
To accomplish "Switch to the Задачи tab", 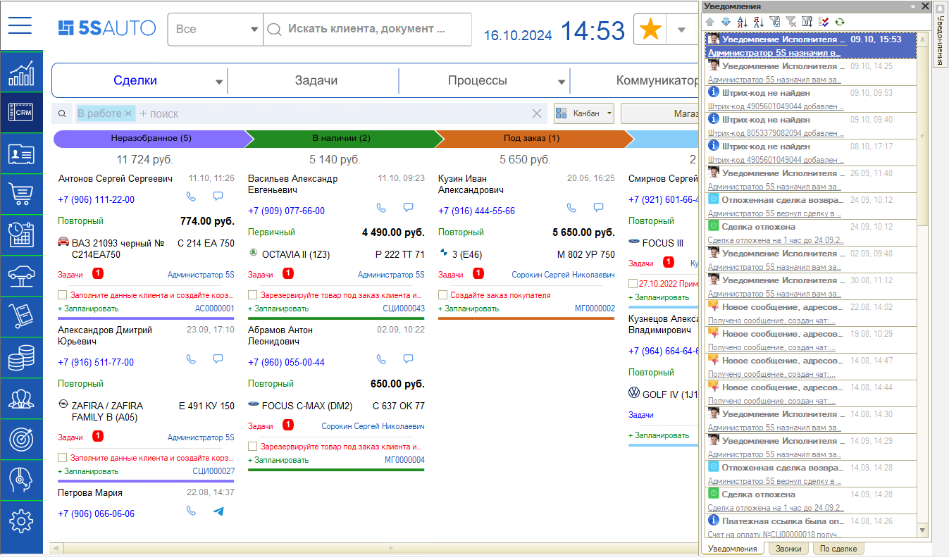I will point(316,80).
